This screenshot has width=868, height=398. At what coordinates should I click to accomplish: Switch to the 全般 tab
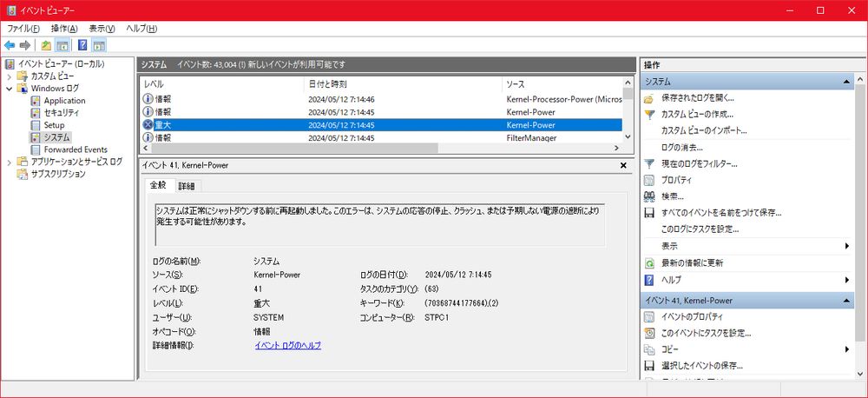point(159,185)
